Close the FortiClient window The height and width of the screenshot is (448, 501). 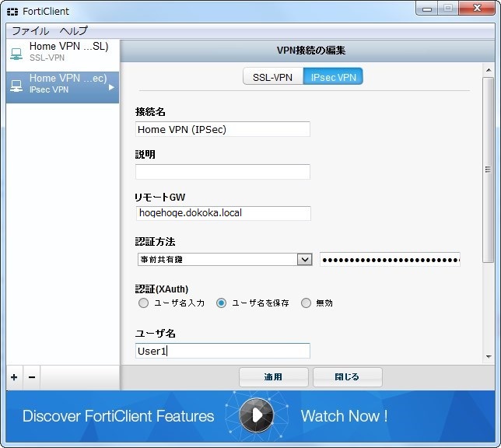(x=477, y=8)
